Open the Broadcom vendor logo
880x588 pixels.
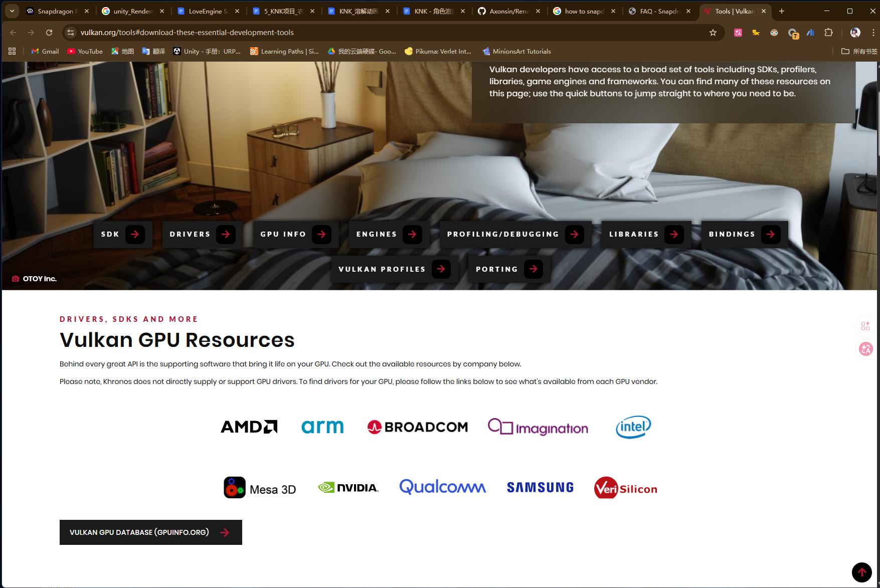coord(418,427)
